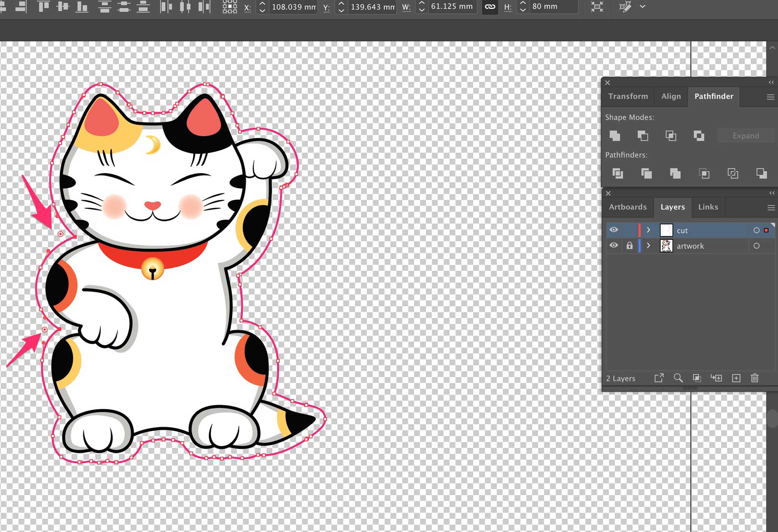778x532 pixels.
Task: Open the Pathfinder panel menu
Action: [770, 97]
